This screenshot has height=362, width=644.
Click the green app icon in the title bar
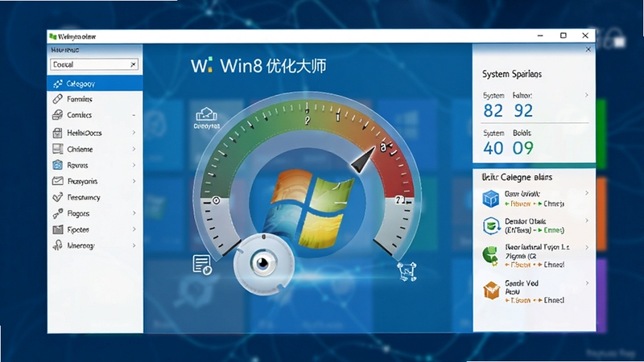click(x=52, y=36)
